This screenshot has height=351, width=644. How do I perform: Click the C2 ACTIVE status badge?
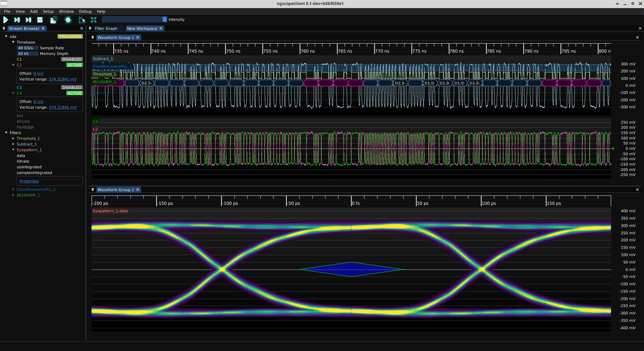coord(74,65)
